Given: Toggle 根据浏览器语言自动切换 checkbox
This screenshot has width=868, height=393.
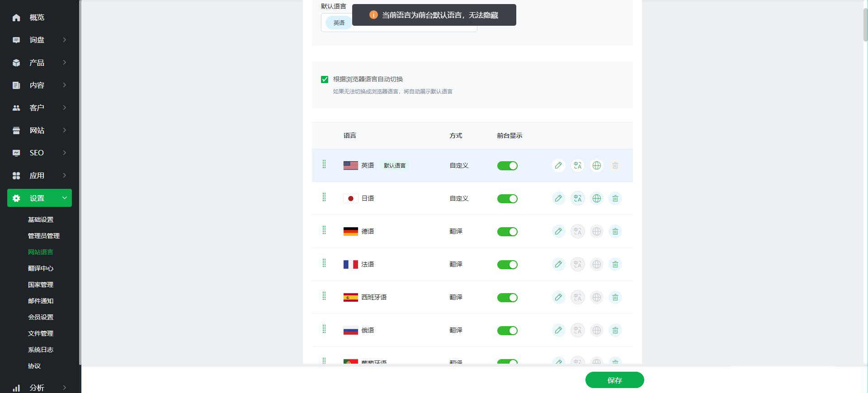Looking at the screenshot, I should pyautogui.click(x=325, y=80).
